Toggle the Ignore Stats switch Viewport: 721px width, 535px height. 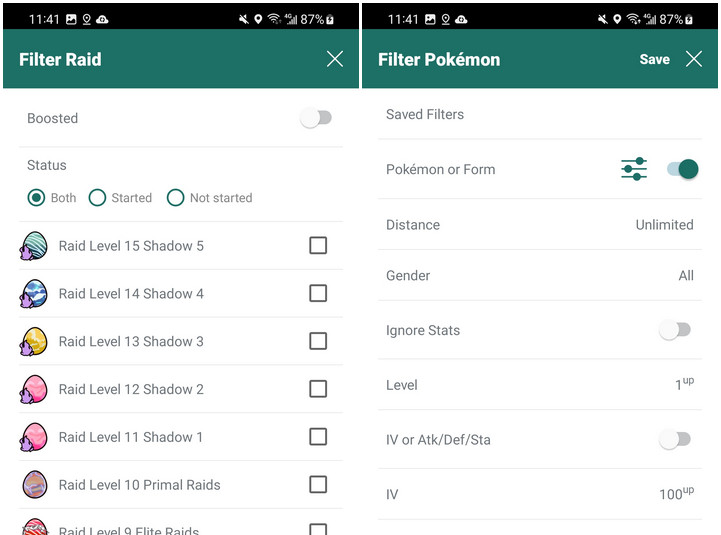tap(675, 330)
